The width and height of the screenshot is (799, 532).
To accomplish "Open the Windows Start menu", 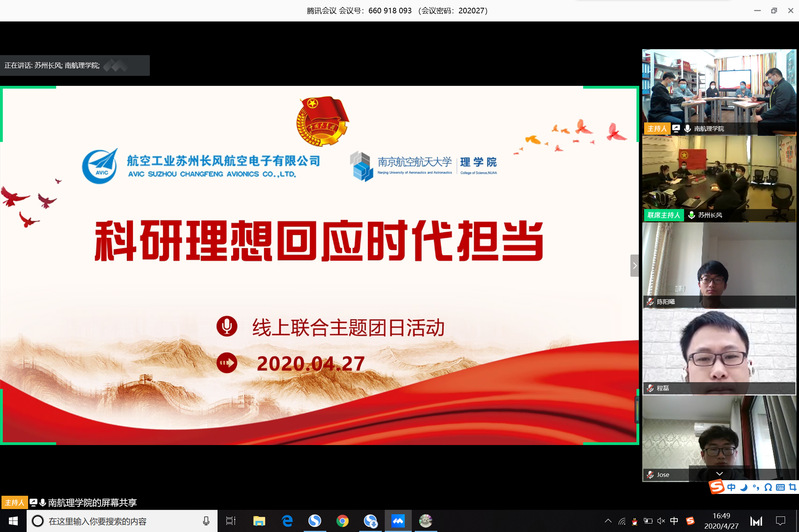I will 11,521.
